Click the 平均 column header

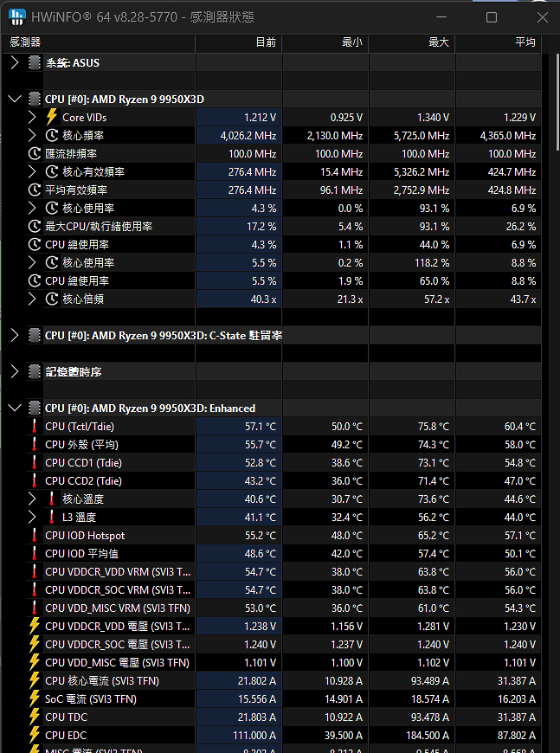(x=498, y=42)
